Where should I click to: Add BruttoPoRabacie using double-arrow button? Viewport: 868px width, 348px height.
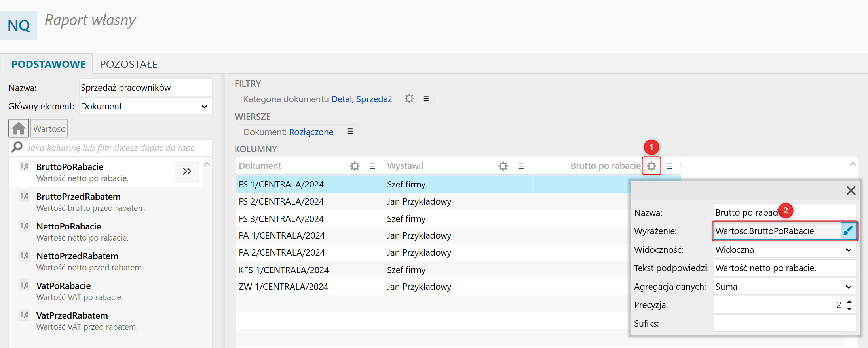point(187,172)
